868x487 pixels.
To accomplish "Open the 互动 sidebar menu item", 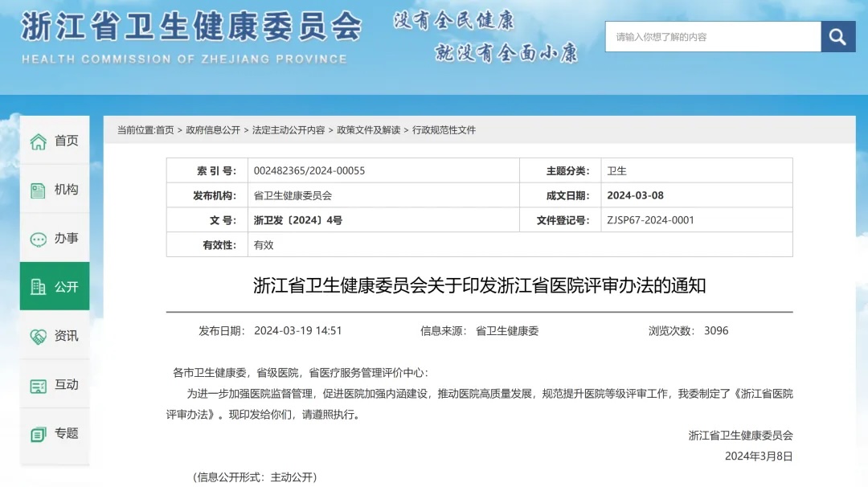I will coord(55,384).
